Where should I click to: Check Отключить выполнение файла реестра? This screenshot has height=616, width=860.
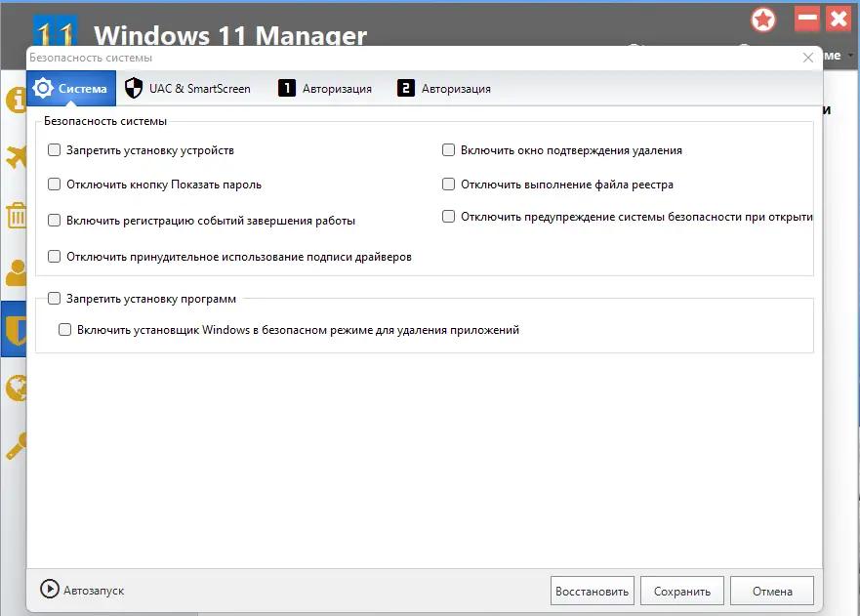pos(448,184)
